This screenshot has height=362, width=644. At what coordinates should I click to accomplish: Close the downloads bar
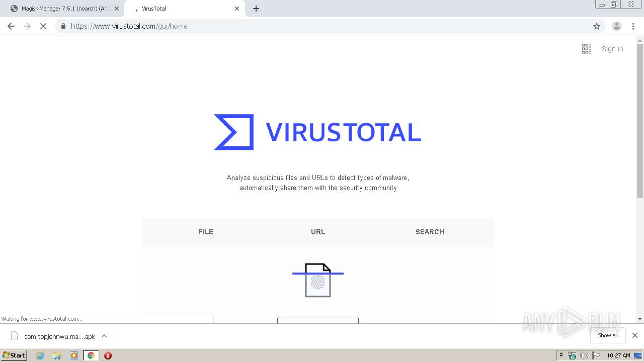click(x=635, y=335)
